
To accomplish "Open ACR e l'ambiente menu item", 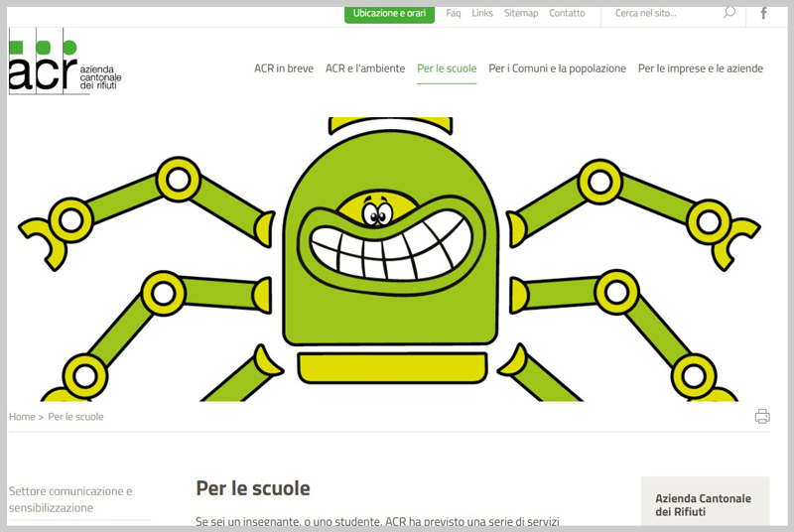I will 365,68.
